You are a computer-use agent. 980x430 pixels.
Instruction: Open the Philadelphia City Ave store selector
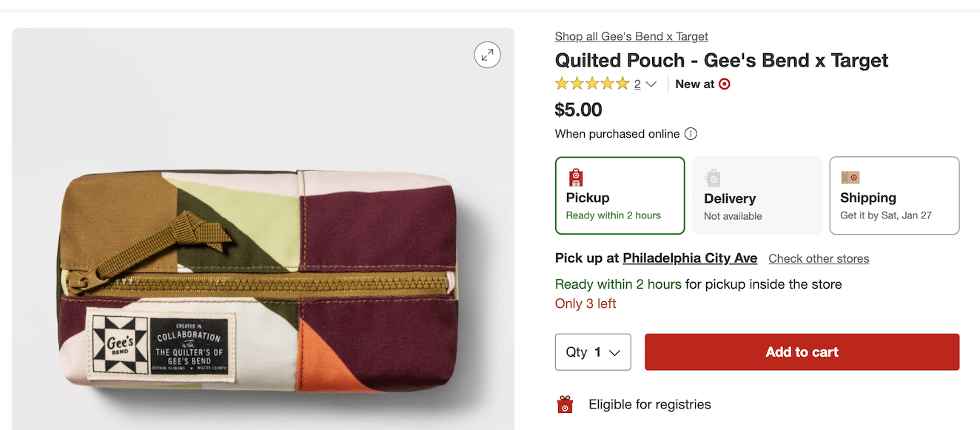(690, 258)
